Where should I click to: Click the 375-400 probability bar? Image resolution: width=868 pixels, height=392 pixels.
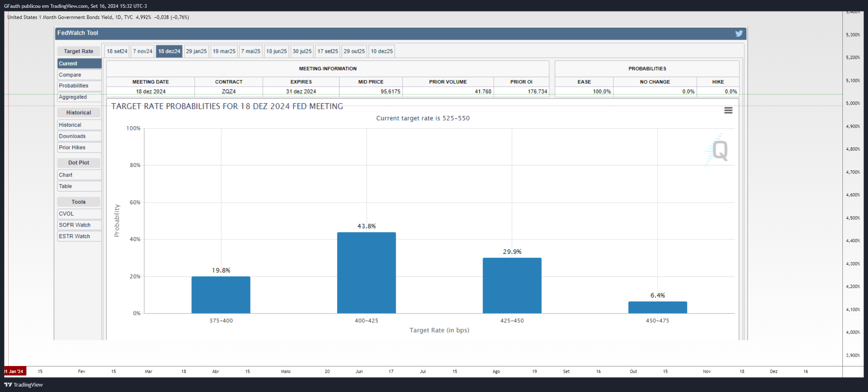[221, 295]
